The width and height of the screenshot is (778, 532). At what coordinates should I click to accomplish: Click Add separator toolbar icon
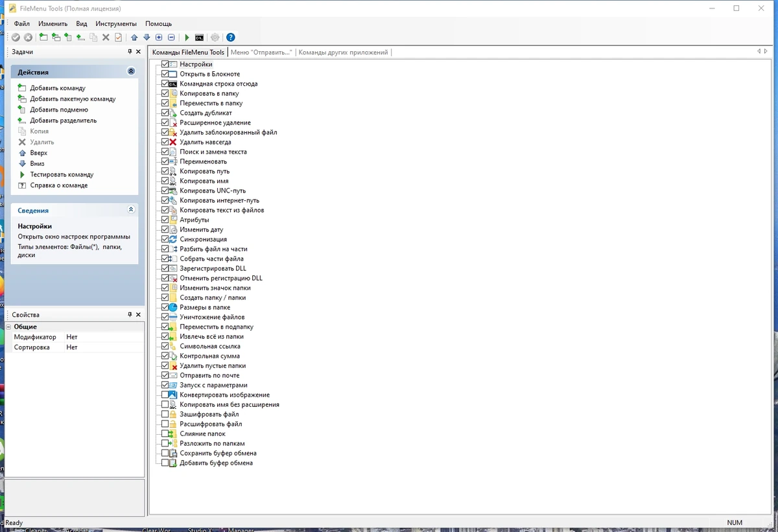coord(80,38)
